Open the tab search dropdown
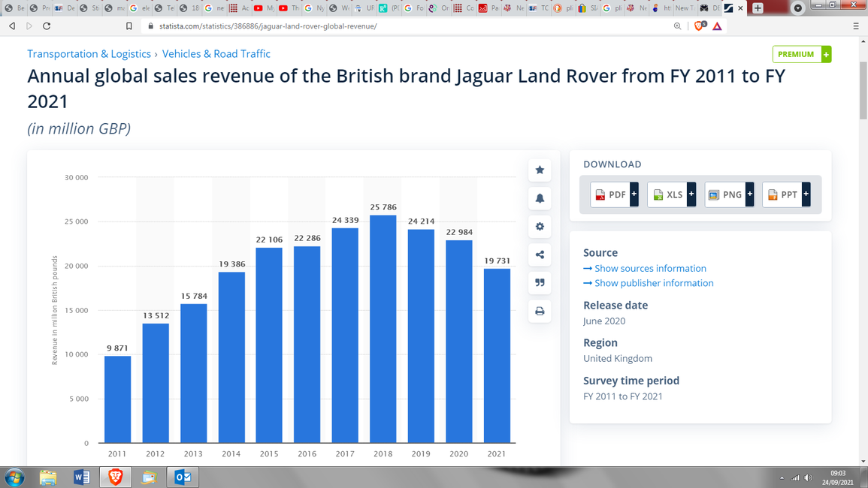Viewport: 868px width, 488px height. (x=797, y=8)
